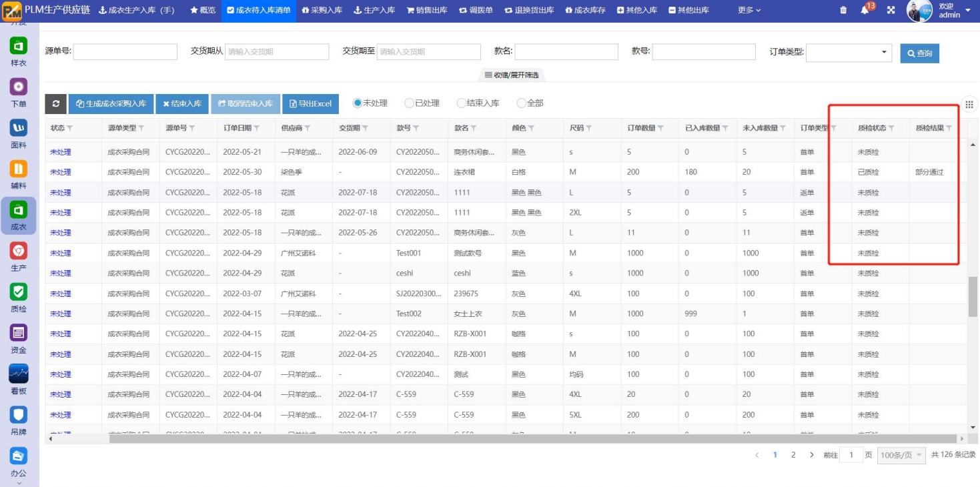
Task: Open the 看板 sidebar module
Action: tap(19, 381)
